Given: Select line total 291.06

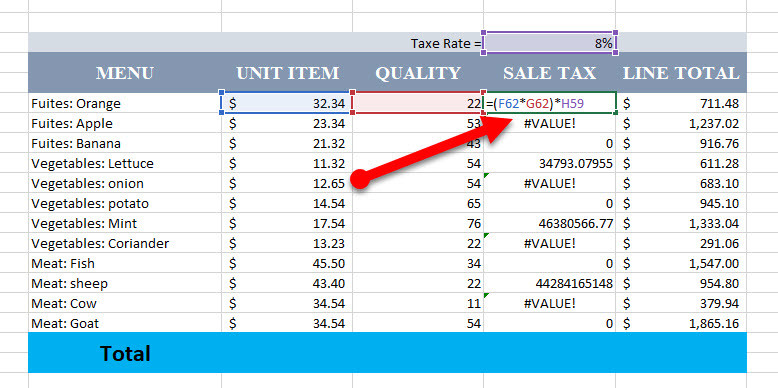Looking at the screenshot, I should tap(681, 243).
